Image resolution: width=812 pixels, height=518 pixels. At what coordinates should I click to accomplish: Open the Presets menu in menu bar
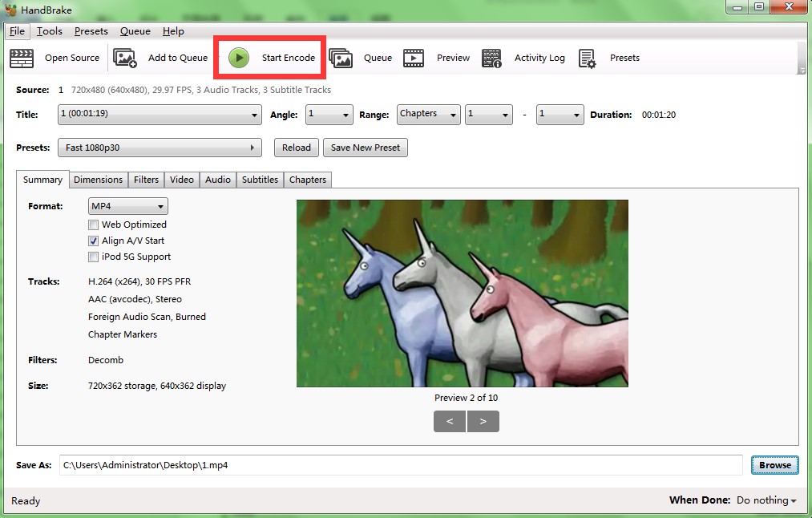[x=91, y=31]
